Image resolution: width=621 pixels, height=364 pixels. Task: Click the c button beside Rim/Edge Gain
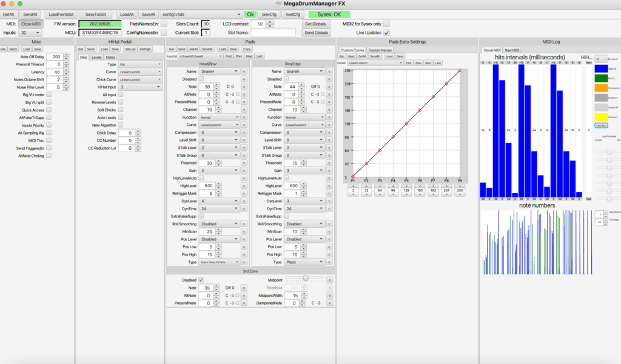point(329,171)
